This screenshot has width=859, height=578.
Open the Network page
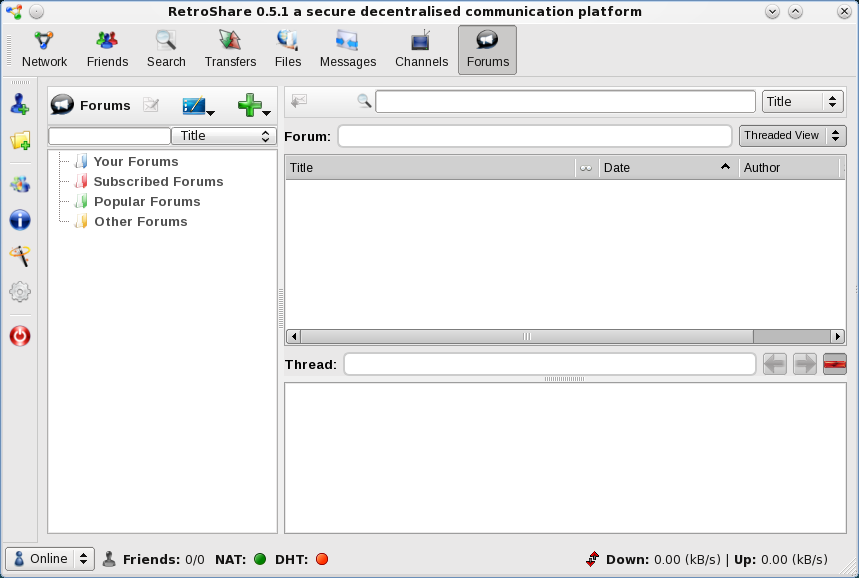[44, 50]
